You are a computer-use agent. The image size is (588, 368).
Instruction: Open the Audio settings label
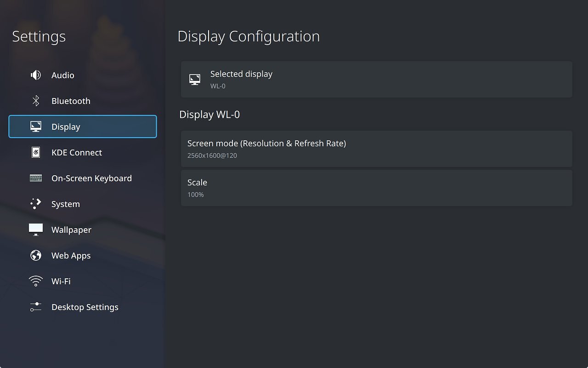(63, 75)
